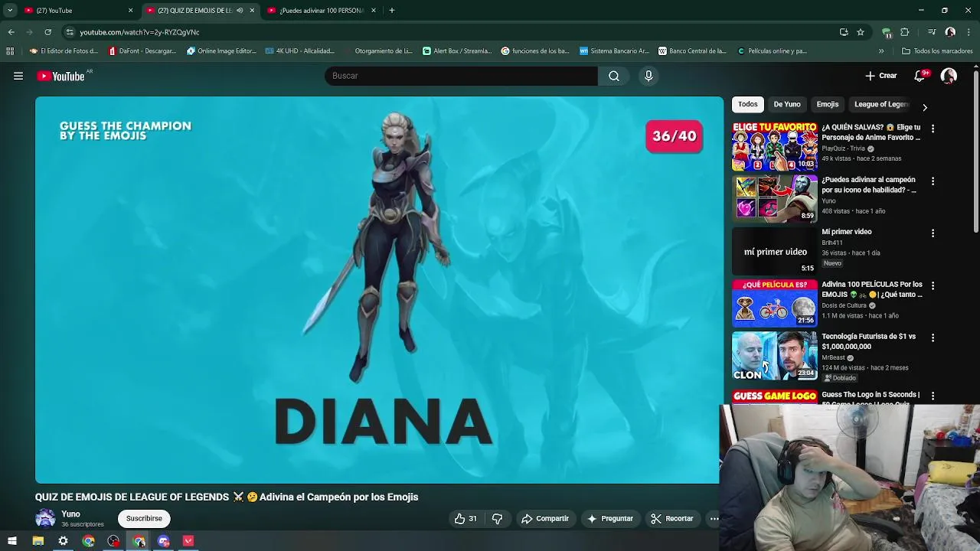Open Banco Central bookmark
980x551 pixels.
point(692,51)
